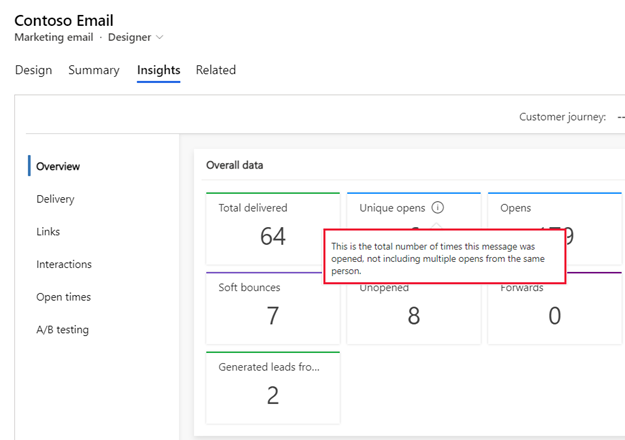
Task: Click the Generated leads fro... label
Action: [269, 367]
